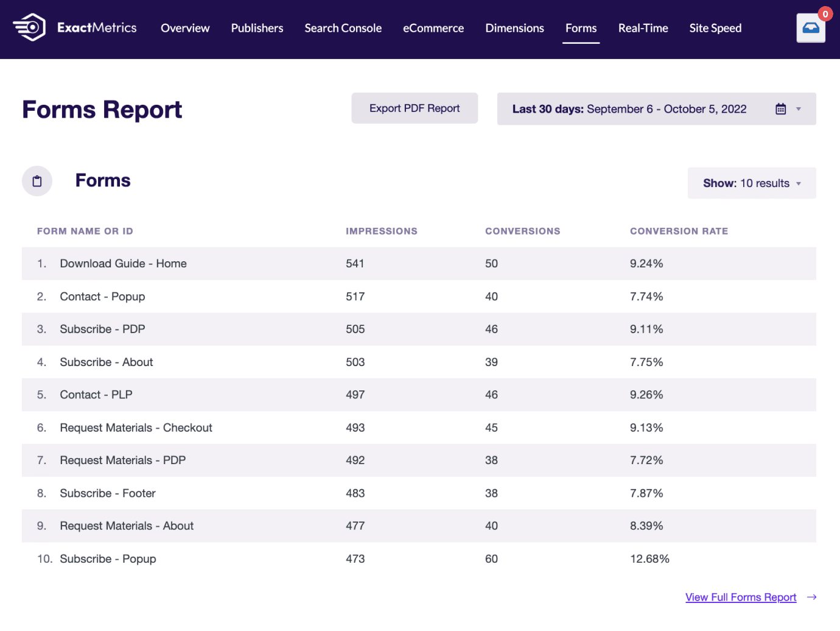Open the View Full Forms Report link
Screen dimensions: 840x631
coord(740,597)
